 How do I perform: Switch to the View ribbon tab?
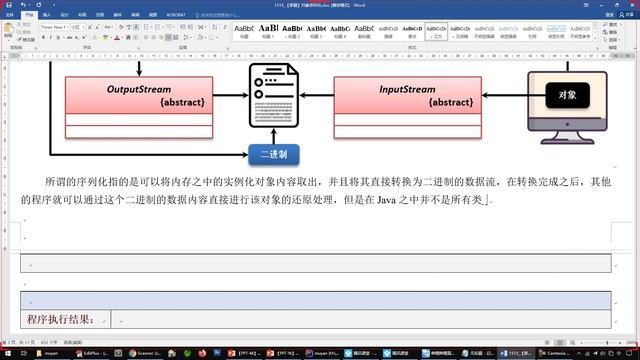153,15
